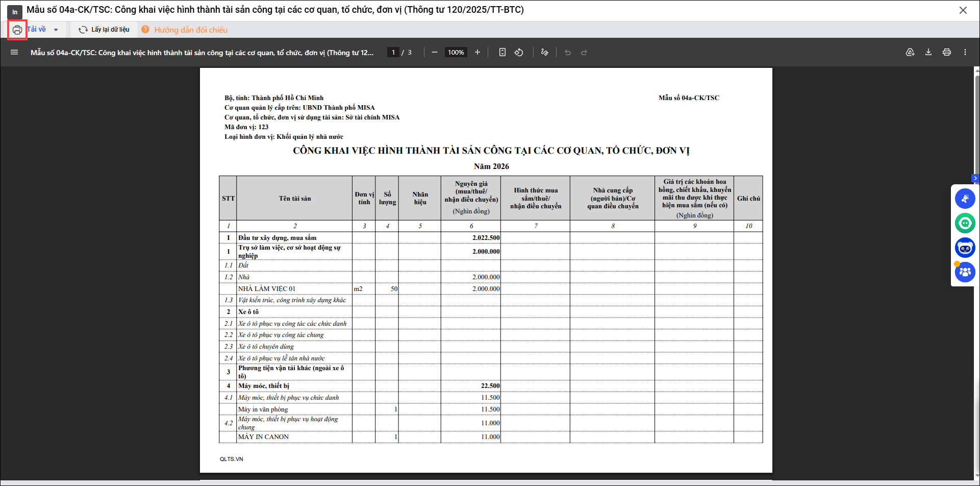Open the megaphone announcements icon
The height and width of the screenshot is (486, 980).
pos(965,199)
